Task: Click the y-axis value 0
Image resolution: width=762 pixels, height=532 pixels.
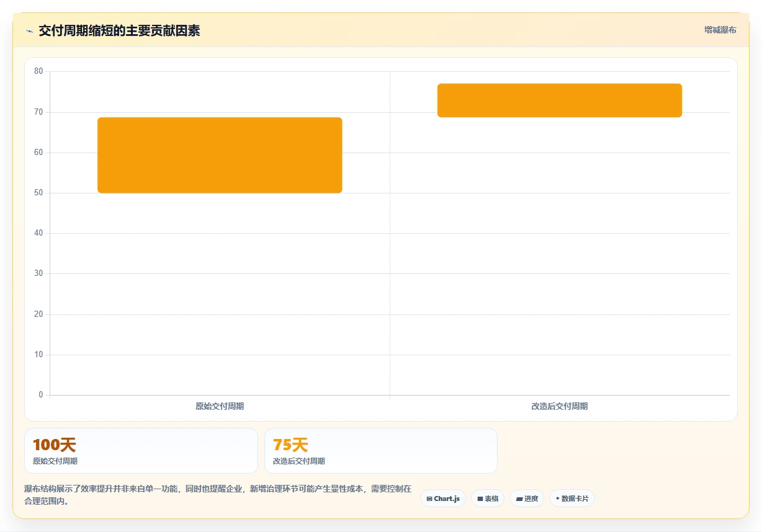Action: tap(41, 395)
